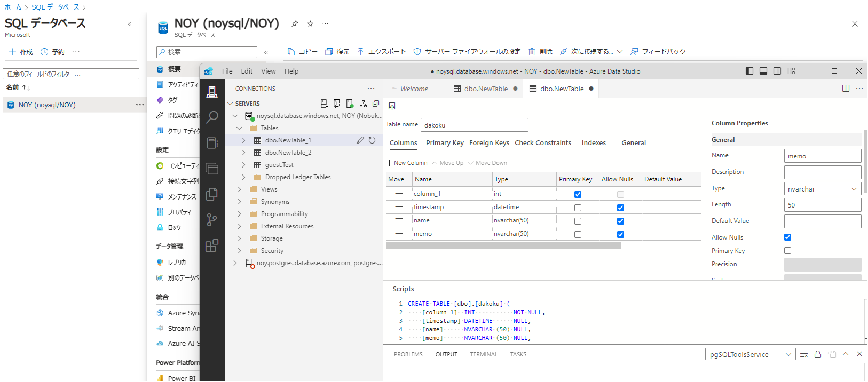This screenshot has height=382, width=868.
Task: Open the Notebooks view in activity bar
Action: (x=212, y=142)
